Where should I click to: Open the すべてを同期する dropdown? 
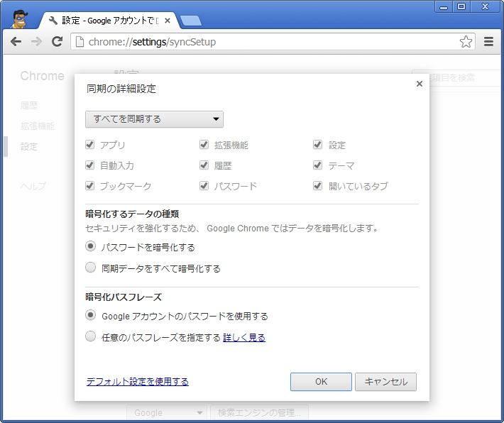154,119
